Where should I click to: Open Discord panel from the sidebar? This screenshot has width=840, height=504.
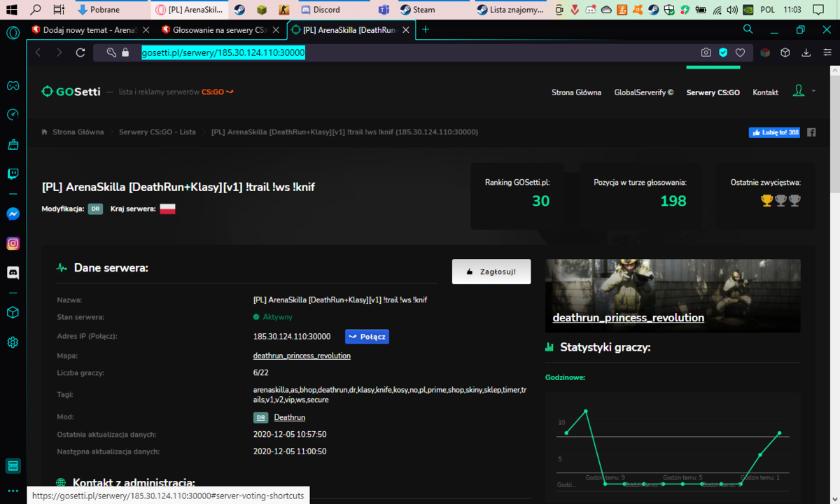coord(13,273)
